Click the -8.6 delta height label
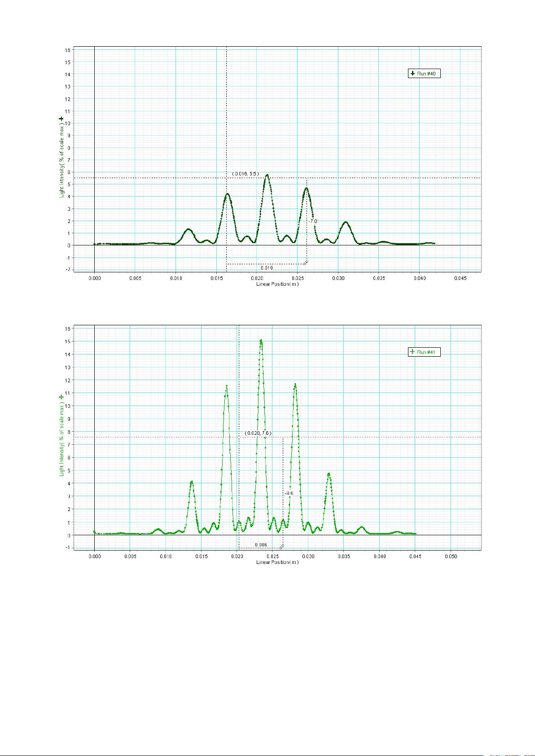535x756 pixels. (x=289, y=493)
